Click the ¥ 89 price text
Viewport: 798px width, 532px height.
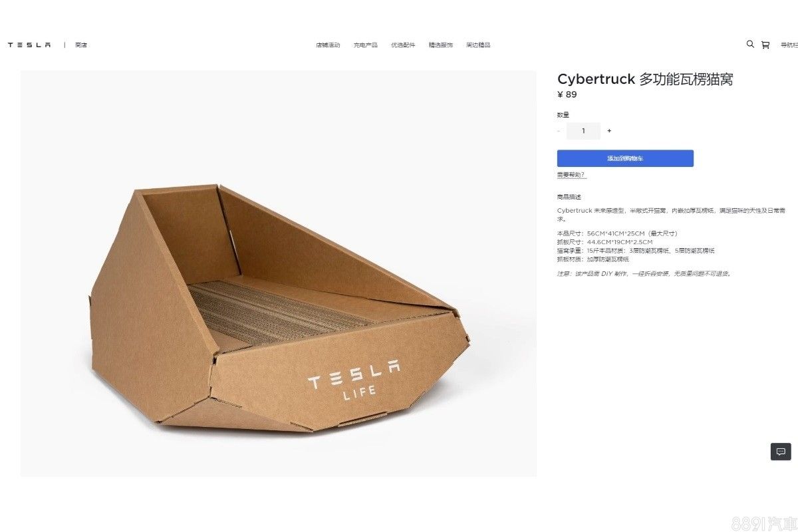pos(567,95)
